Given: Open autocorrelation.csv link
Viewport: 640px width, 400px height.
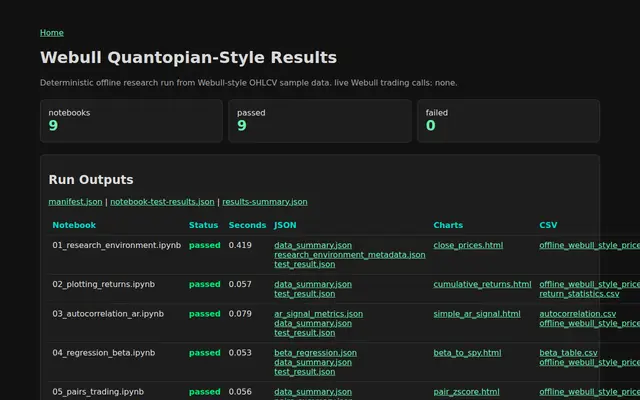Looking at the screenshot, I should coord(578,314).
